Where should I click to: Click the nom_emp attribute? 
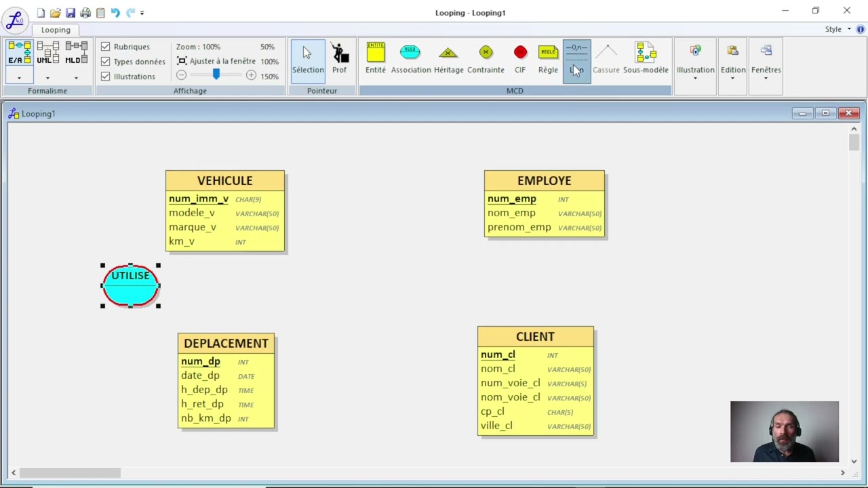[511, 213]
